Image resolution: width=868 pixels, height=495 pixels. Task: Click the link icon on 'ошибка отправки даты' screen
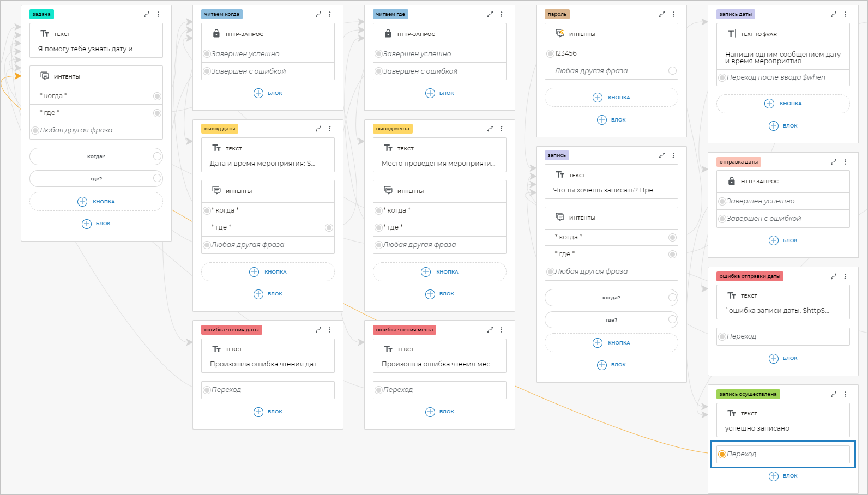point(834,276)
